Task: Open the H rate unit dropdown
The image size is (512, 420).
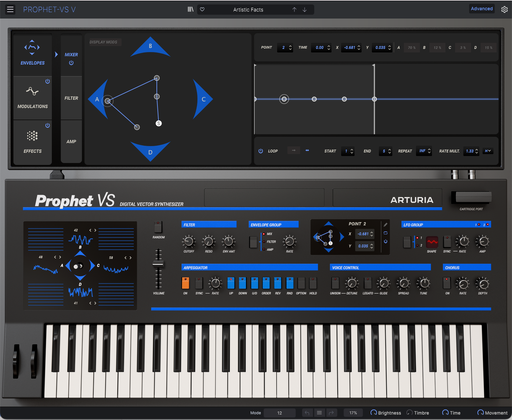Action: click(488, 151)
